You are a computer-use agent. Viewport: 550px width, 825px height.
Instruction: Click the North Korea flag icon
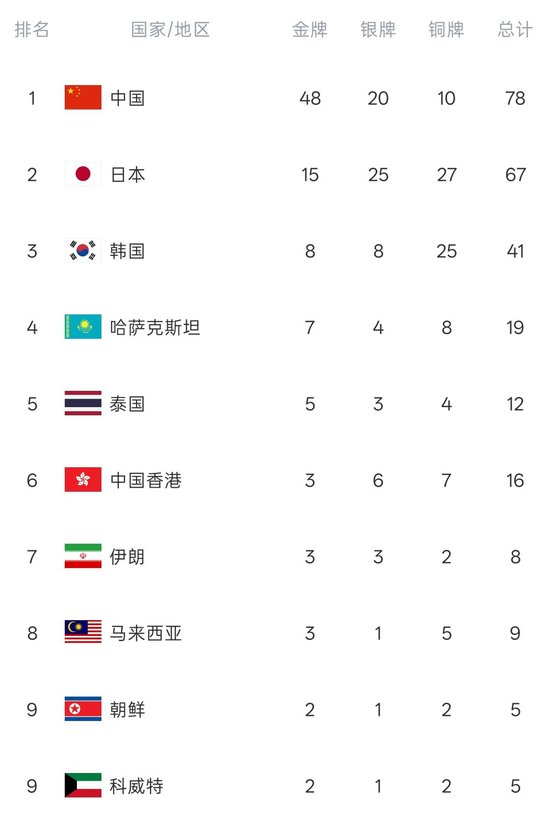pyautogui.click(x=83, y=709)
